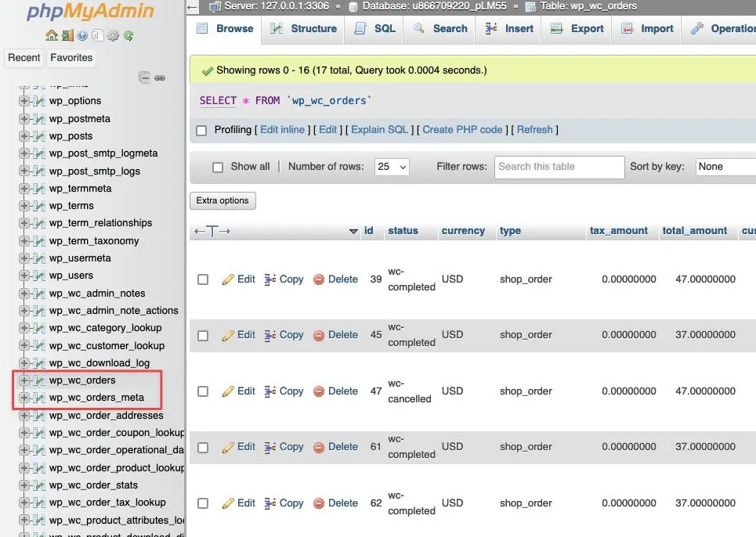Click the red Delete icon for row 47
This screenshot has height=537, width=756.
coord(319,391)
